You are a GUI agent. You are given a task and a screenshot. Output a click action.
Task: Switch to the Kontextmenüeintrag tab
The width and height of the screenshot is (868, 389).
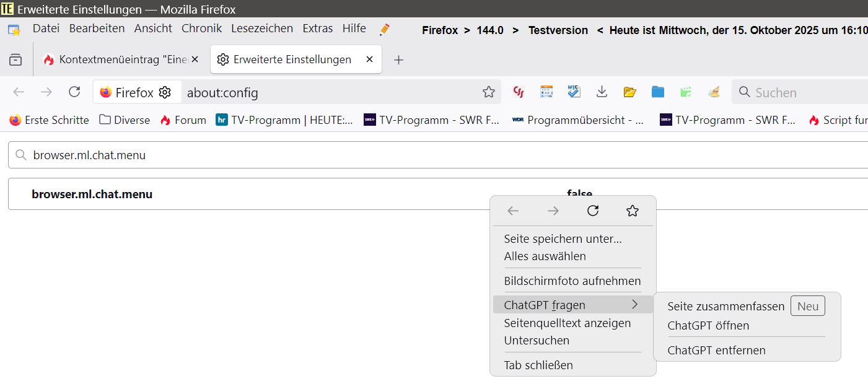pyautogui.click(x=118, y=59)
